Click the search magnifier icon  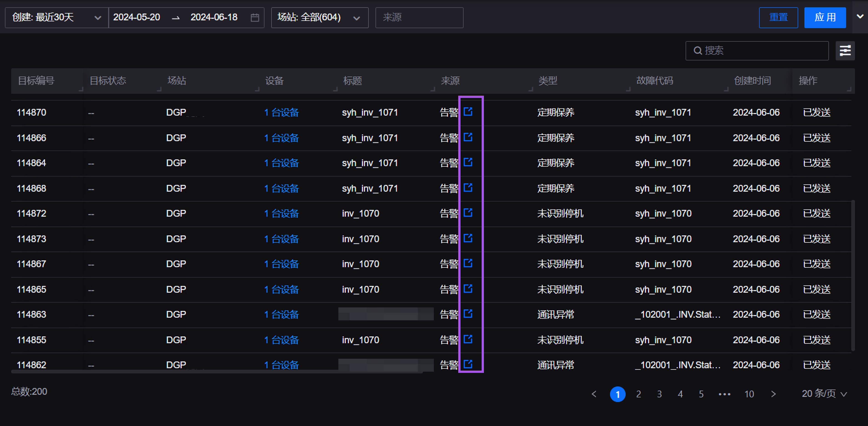(x=697, y=51)
